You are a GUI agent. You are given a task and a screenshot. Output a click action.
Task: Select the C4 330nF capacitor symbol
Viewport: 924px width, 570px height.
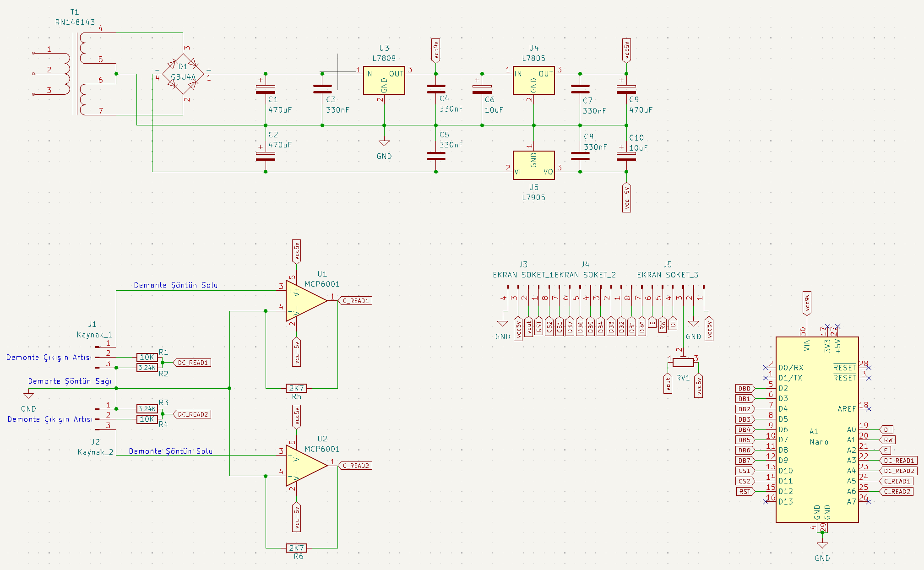436,89
